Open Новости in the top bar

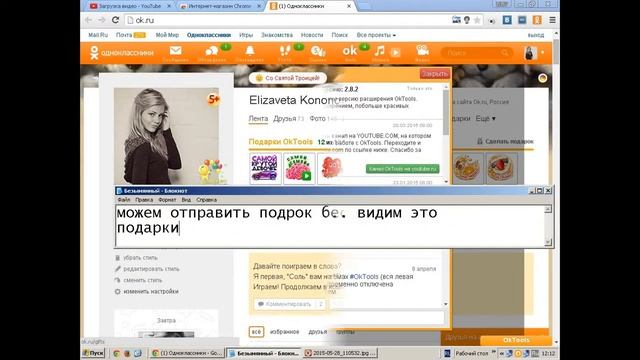[x=312, y=35]
